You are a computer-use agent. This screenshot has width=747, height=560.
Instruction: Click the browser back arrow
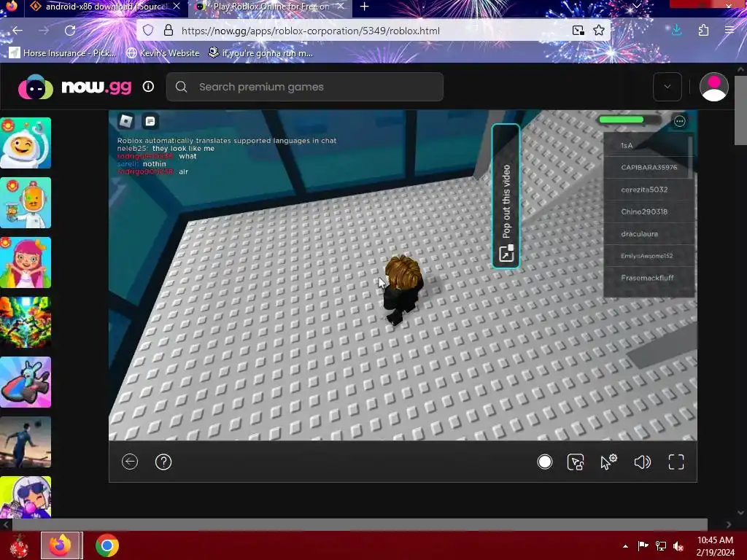(18, 31)
